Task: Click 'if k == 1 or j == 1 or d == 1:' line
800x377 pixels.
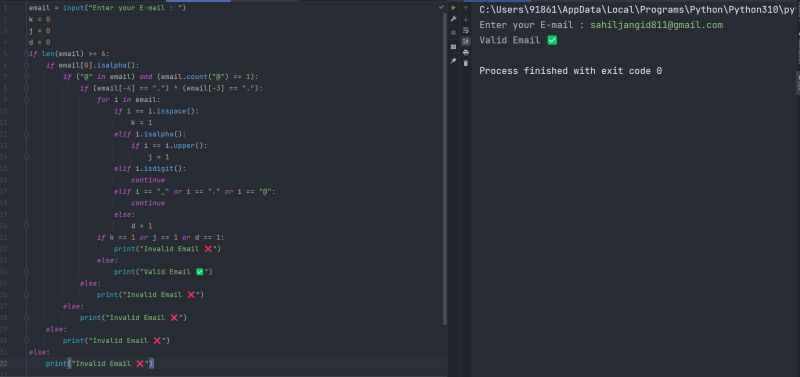Action: point(160,237)
